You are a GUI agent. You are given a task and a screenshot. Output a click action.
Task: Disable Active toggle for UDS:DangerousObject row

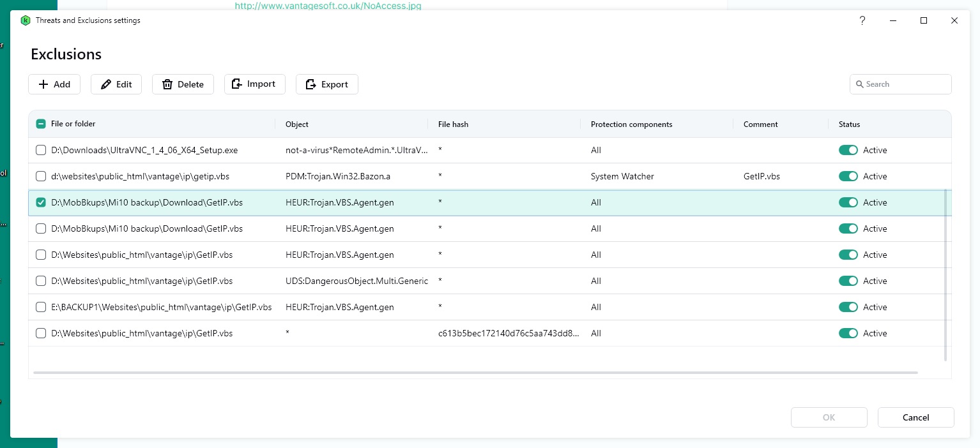[x=848, y=281]
